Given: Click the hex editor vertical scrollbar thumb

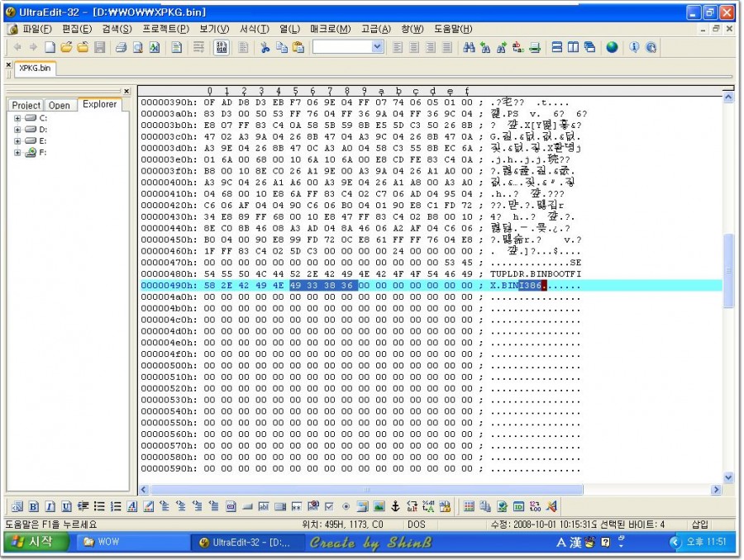Looking at the screenshot, I should pyautogui.click(x=728, y=271).
